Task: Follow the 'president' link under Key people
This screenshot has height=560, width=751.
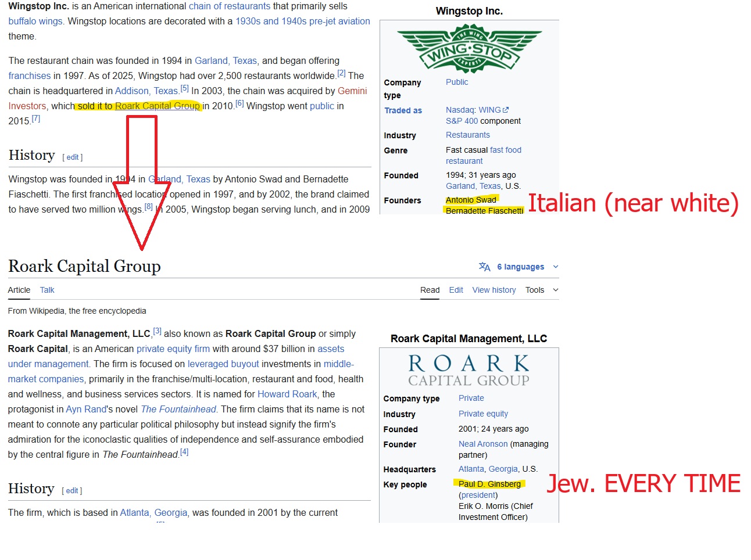Action: pyautogui.click(x=478, y=495)
